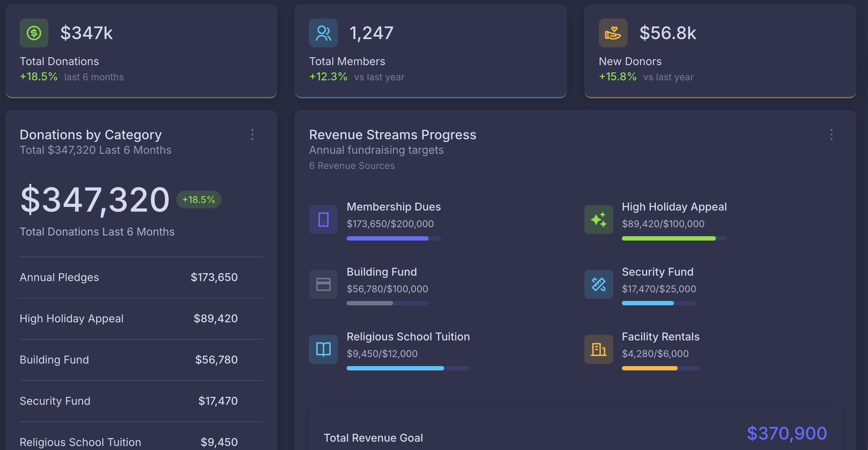Click the green dollar Total Donations icon
868x450 pixels.
point(34,33)
